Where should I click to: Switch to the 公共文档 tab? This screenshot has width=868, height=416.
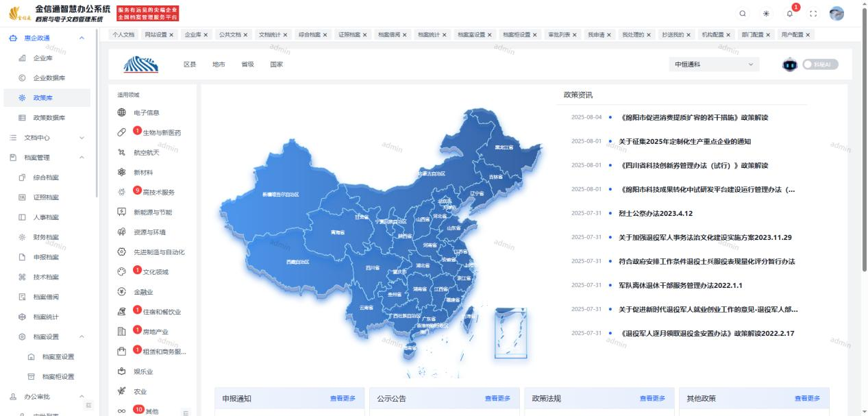tap(233, 34)
